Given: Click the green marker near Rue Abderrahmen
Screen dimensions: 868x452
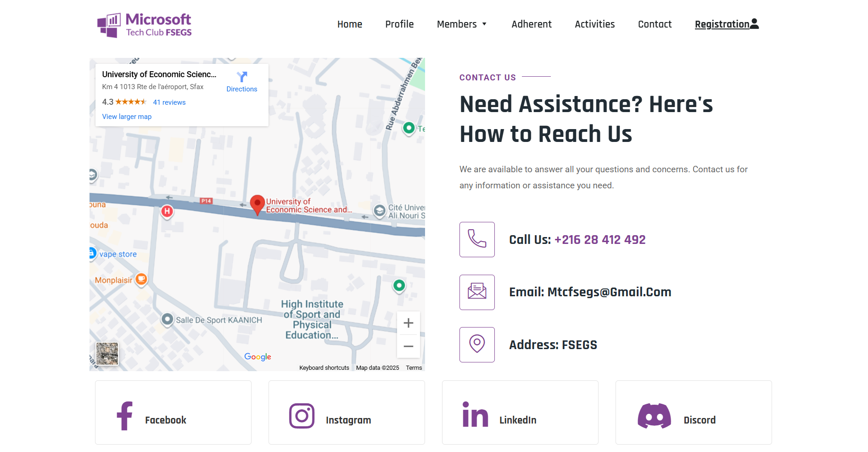Looking at the screenshot, I should 409,128.
